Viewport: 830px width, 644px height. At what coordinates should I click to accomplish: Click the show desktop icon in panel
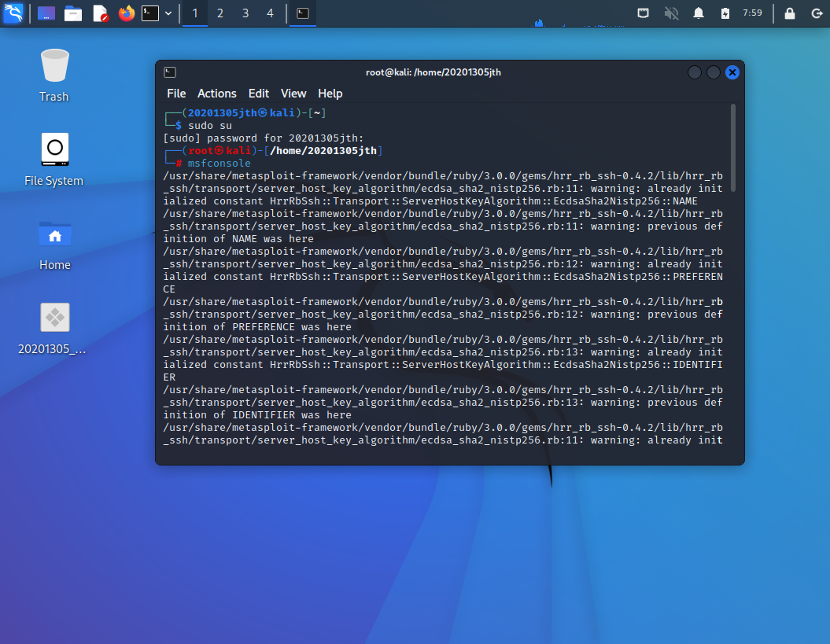pyautogui.click(x=46, y=13)
